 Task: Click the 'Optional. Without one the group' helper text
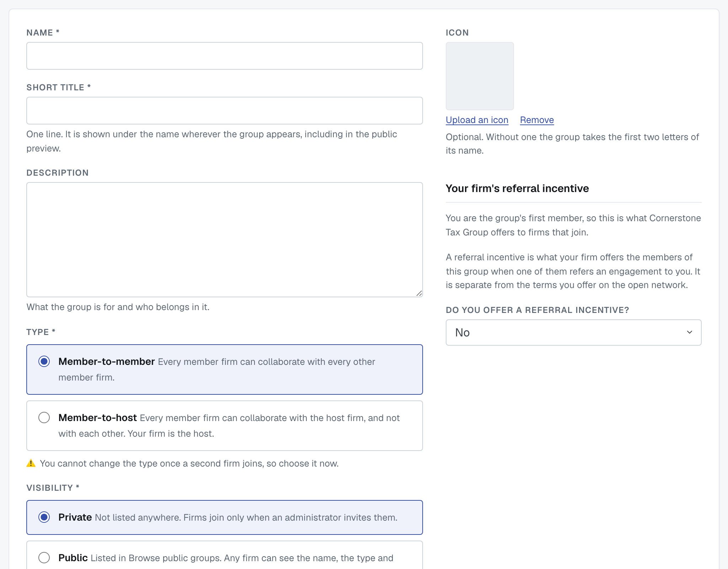click(x=572, y=144)
